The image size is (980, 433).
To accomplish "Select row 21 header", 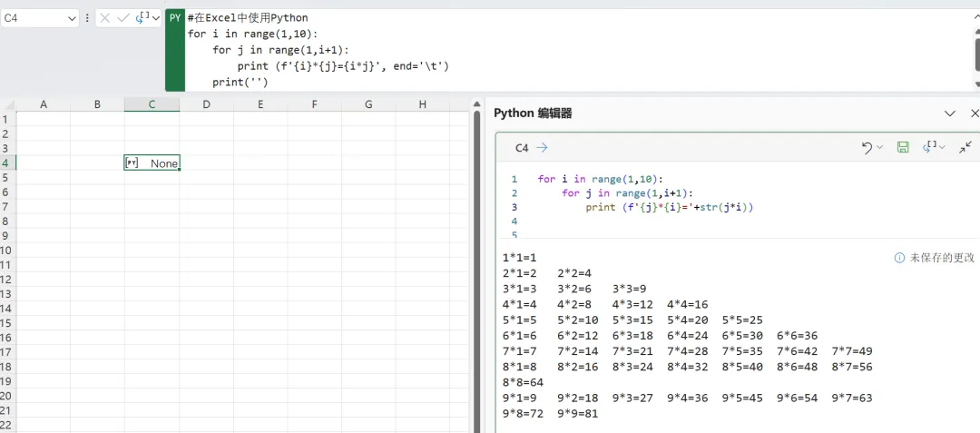I will (5, 410).
